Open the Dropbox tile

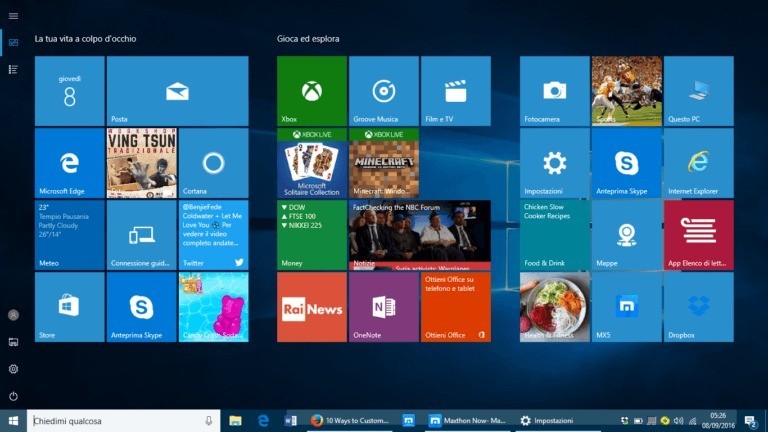pos(698,307)
